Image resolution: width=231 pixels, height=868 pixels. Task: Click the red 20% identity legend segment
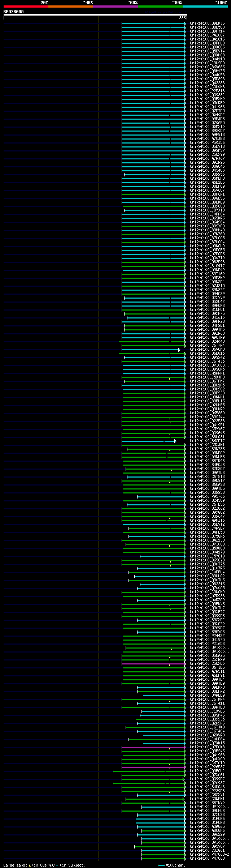26,7
